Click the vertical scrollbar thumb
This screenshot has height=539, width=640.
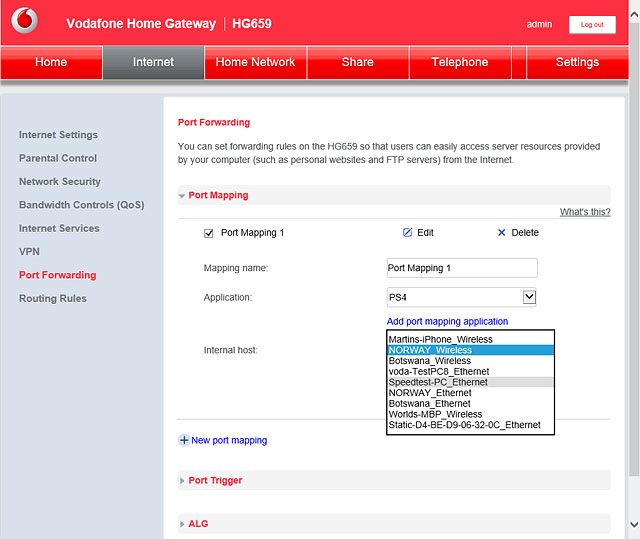click(634, 249)
